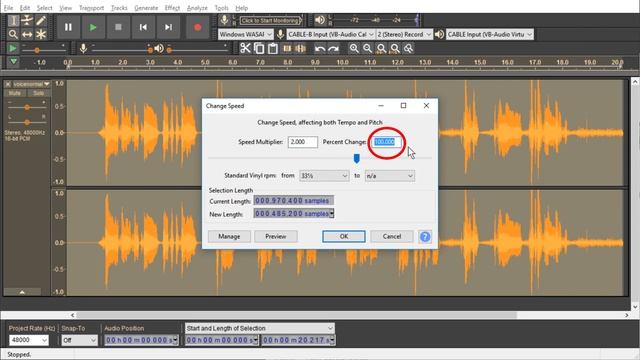Click the recording meter microphone icon
The image size is (640, 360).
pyautogui.click(x=224, y=20)
